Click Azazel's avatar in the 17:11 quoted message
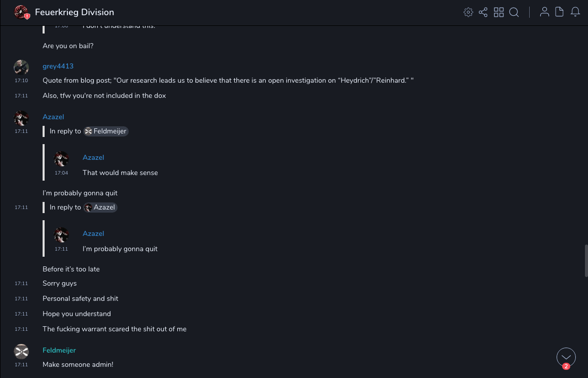 (61, 234)
